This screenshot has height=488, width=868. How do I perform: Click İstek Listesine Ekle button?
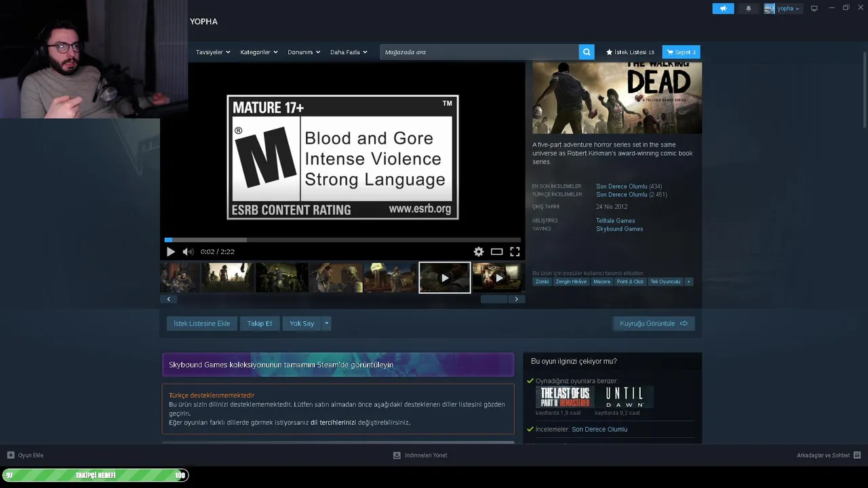(201, 323)
